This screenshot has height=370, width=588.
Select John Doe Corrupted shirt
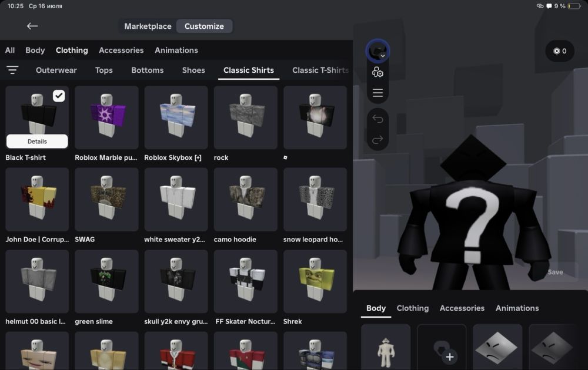37,199
